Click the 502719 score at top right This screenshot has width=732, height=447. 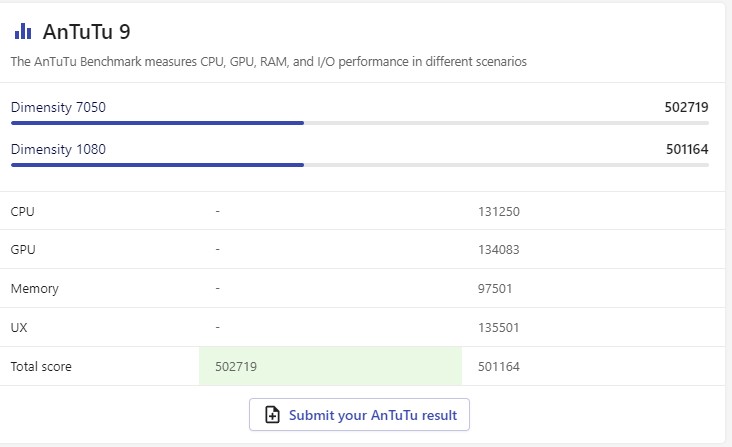686,107
